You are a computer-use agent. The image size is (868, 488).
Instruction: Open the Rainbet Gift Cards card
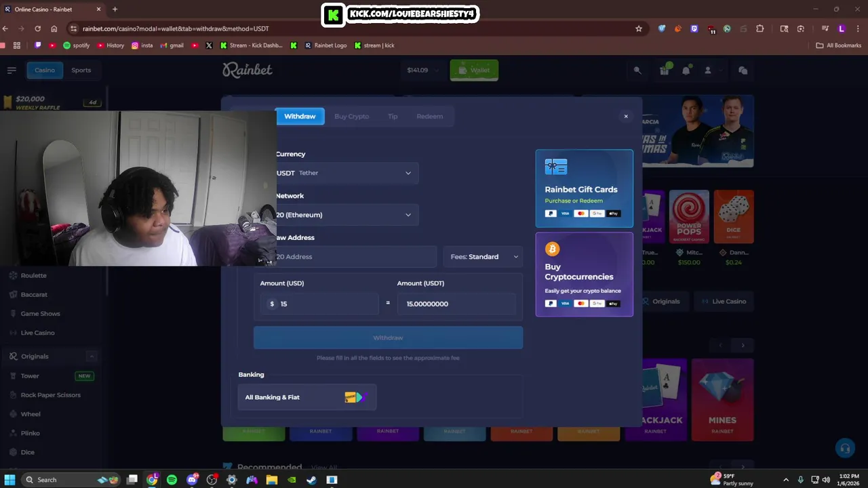tap(584, 188)
